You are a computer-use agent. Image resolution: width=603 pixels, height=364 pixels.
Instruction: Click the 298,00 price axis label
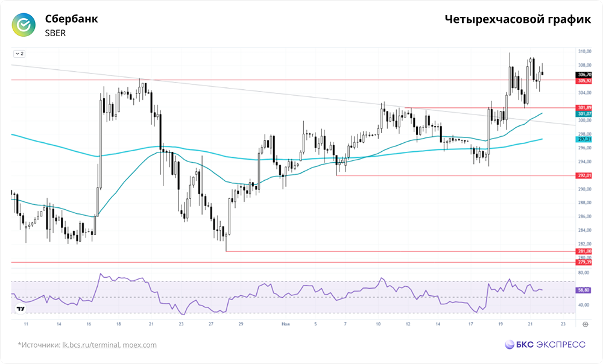click(x=584, y=134)
